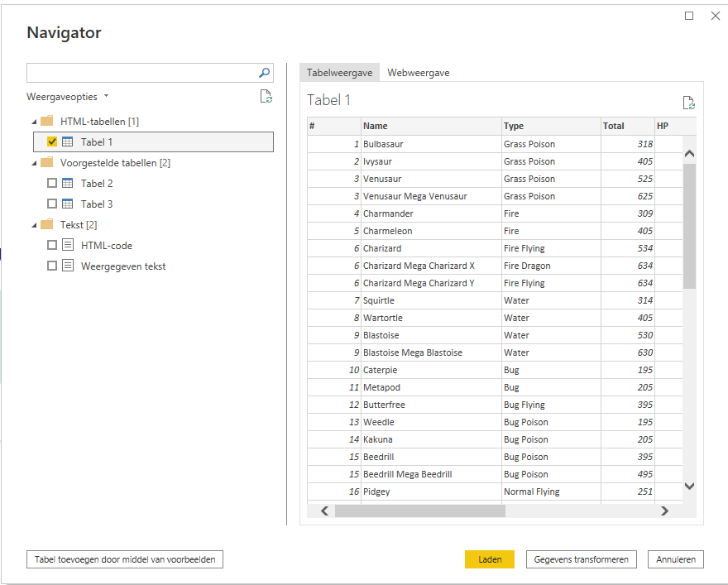The height and width of the screenshot is (585, 728).
Task: Click the Beedrill Mega Beedrill cell
Action: pyautogui.click(x=431, y=474)
